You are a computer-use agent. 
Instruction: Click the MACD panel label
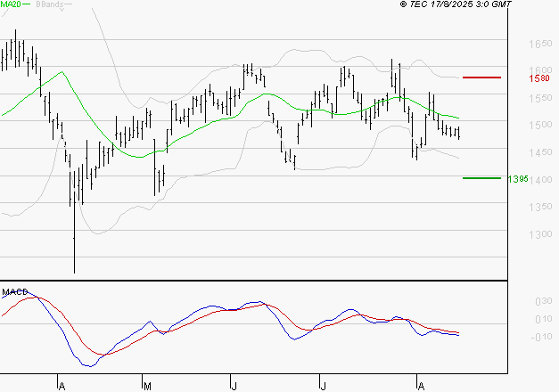pyautogui.click(x=15, y=292)
